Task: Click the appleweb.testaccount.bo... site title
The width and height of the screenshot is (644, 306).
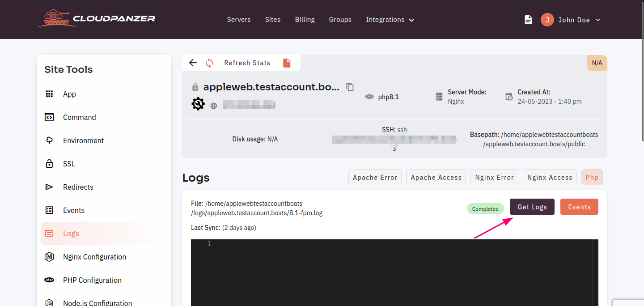Action: point(271,87)
